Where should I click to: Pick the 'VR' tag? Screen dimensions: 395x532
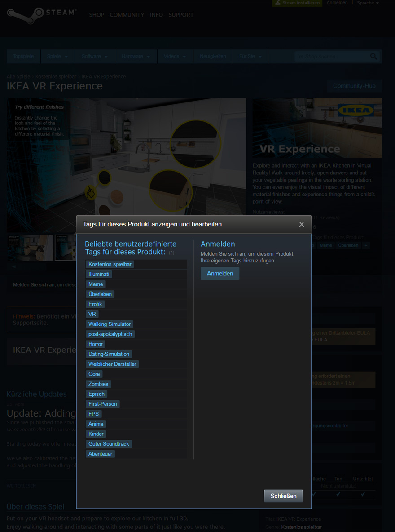pyautogui.click(x=92, y=314)
